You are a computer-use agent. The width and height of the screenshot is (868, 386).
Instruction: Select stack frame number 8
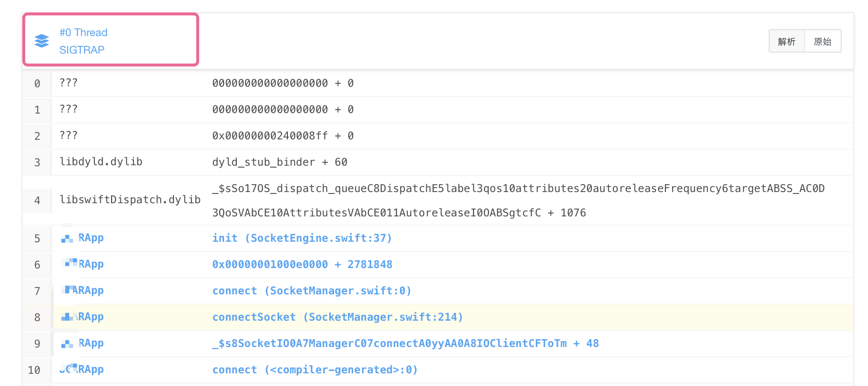pos(37,317)
